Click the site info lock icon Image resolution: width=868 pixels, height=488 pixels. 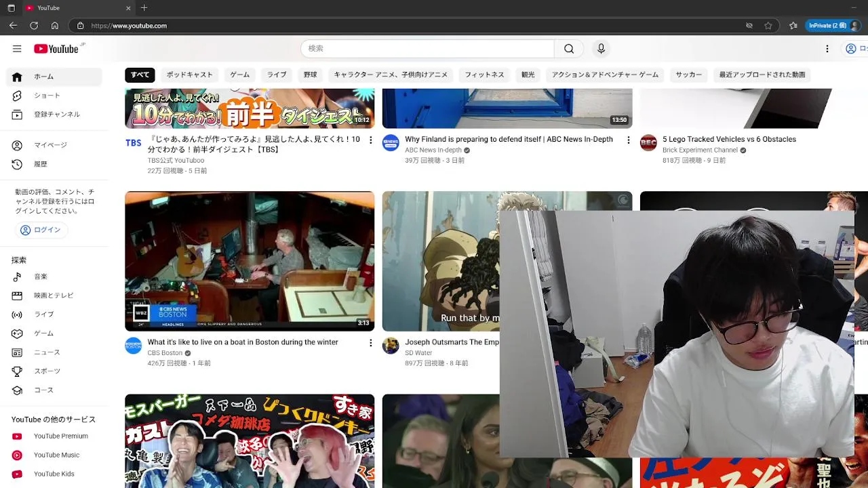pos(80,26)
